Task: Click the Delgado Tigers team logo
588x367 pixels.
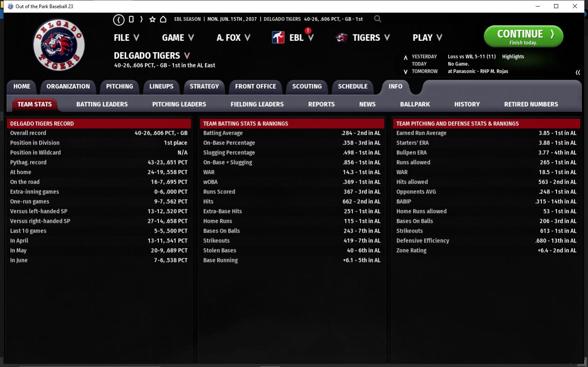Action: (59, 45)
